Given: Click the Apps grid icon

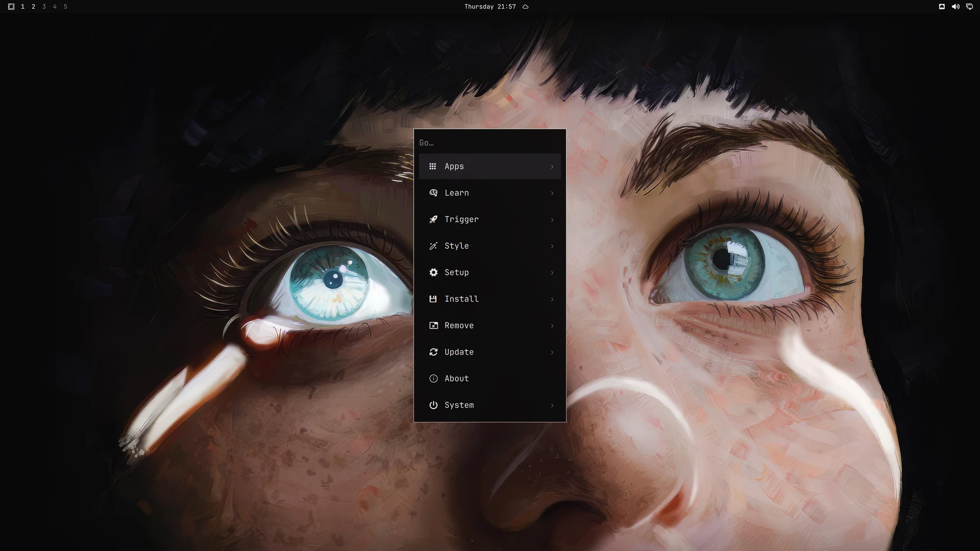Looking at the screenshot, I should (433, 166).
